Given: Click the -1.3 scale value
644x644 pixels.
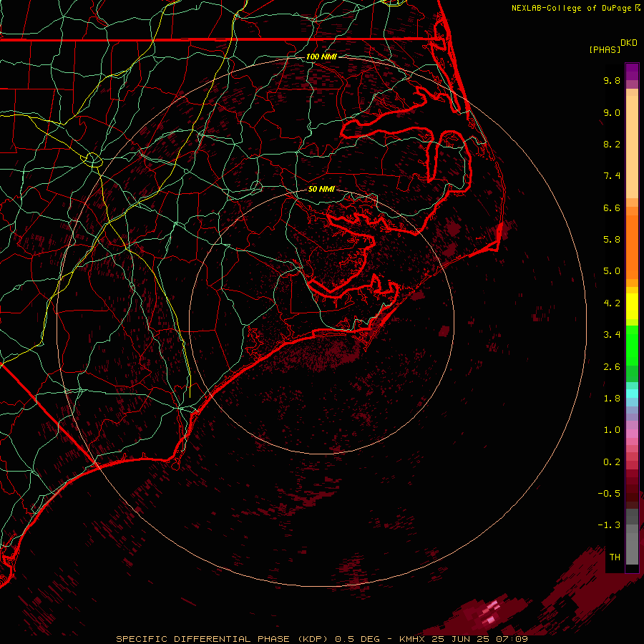Looking at the screenshot, I should 609,525.
